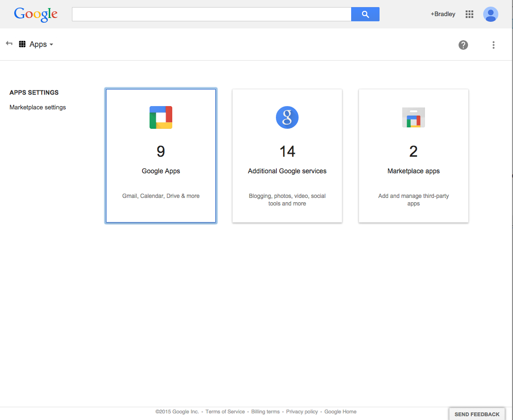Click the SEND FEEDBACK button
513x420 pixels.
[x=477, y=414]
